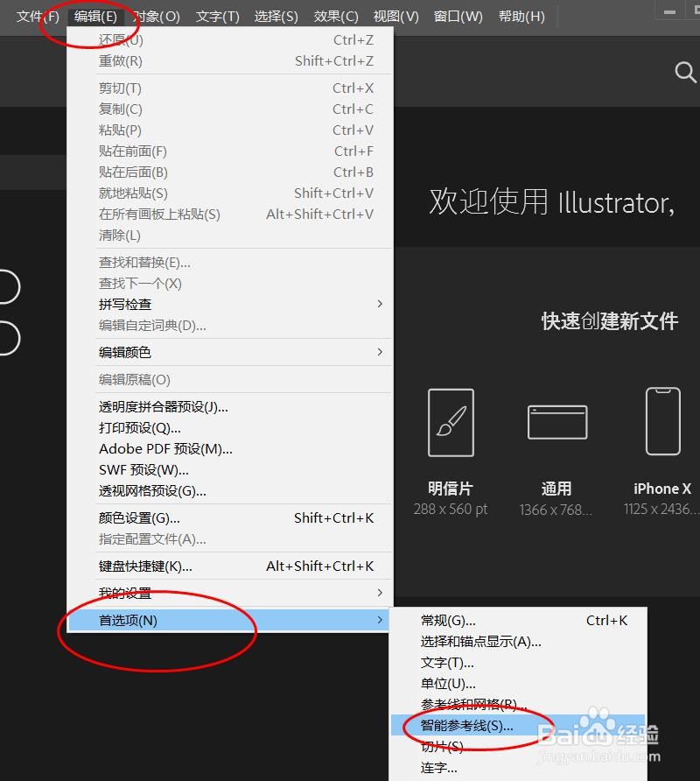Click the 在所有画板上粘贴(S) entry
This screenshot has height=781, width=700.
tap(230, 215)
